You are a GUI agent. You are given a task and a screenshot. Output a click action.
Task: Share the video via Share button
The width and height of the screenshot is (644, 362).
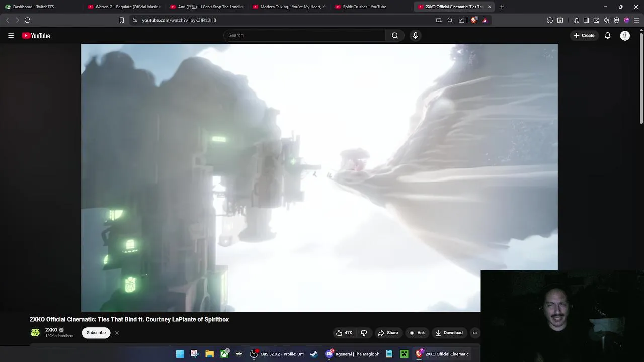(388, 333)
